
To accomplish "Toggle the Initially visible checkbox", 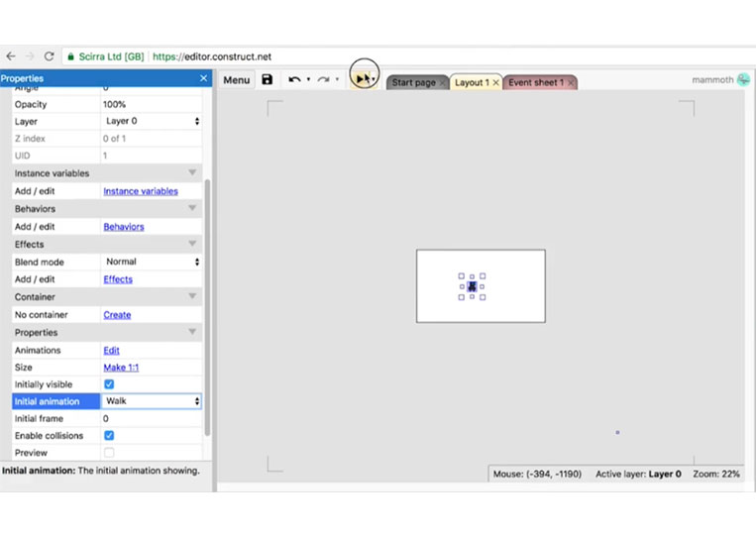I will click(x=109, y=384).
